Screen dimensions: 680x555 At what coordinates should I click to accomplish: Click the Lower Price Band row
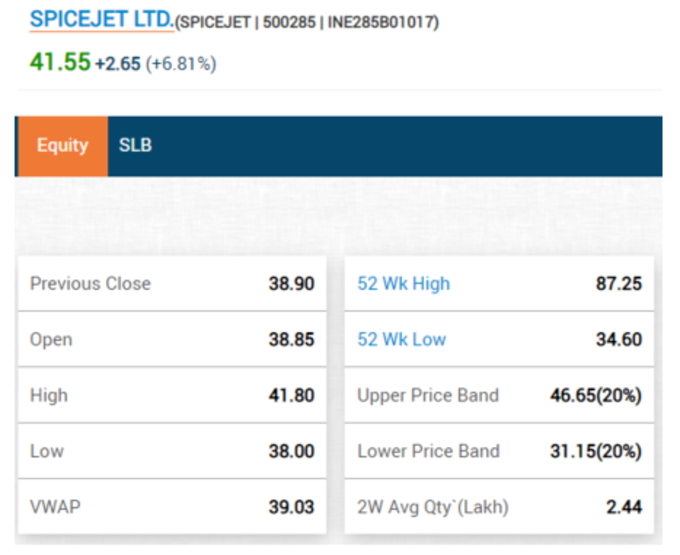[499, 451]
